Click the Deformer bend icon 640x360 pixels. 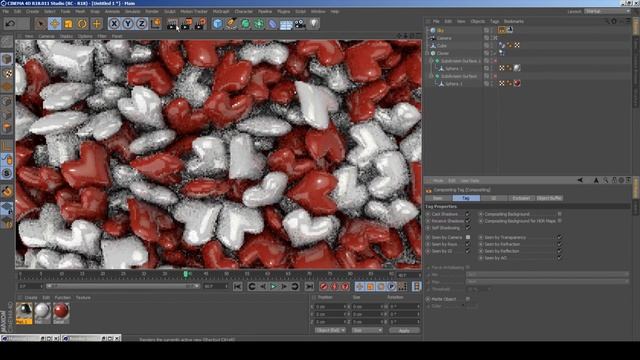pos(272,24)
